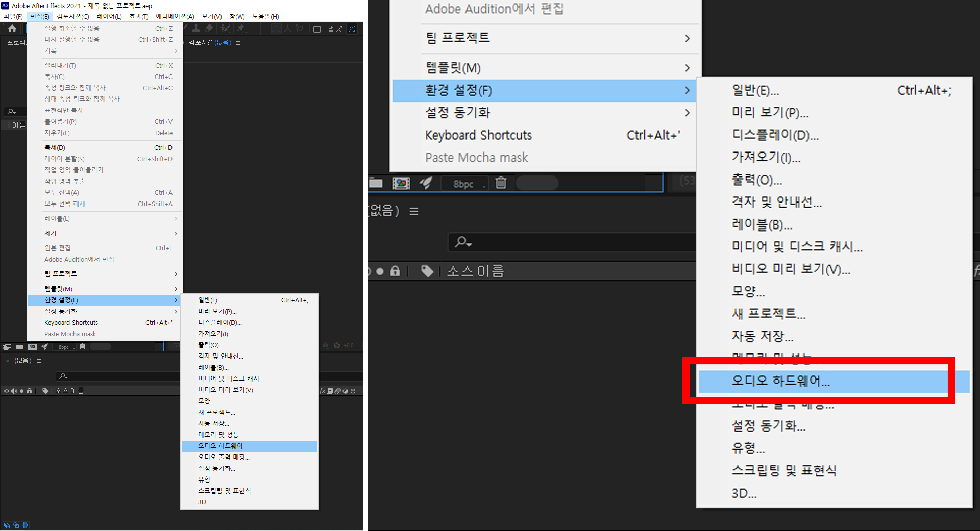The image size is (980, 531).
Task: Choose 메모리 및 성능... in left submenu
Action: pos(250,435)
